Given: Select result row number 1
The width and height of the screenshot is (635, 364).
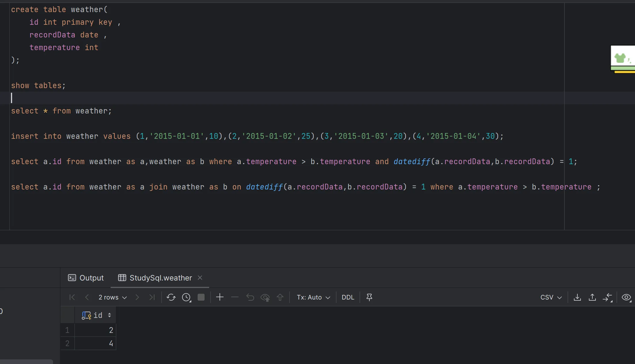Looking at the screenshot, I should tap(67, 330).
